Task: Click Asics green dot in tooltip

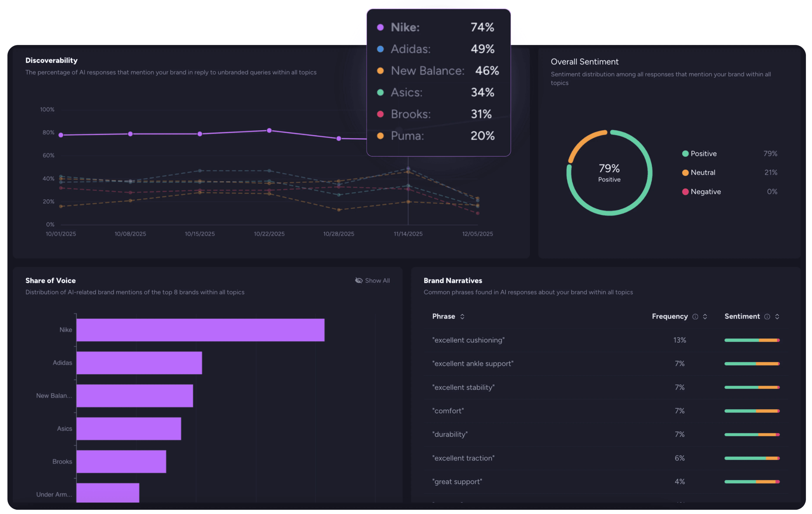Action: click(380, 92)
